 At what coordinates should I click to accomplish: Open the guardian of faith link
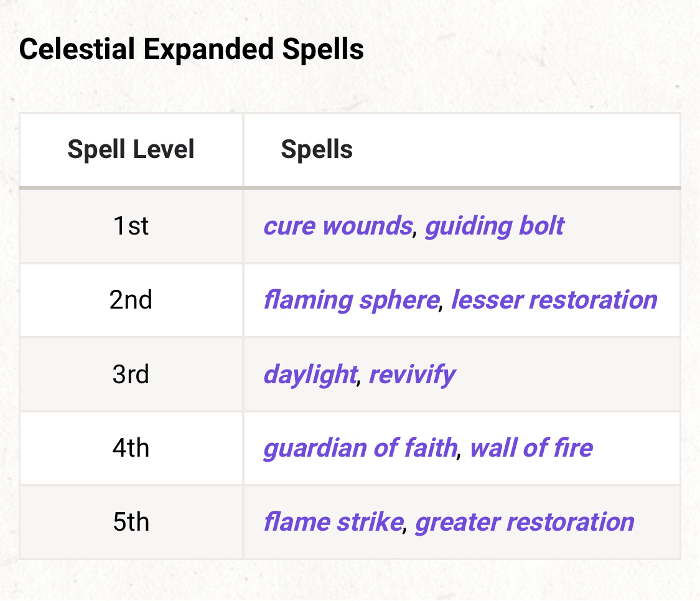pos(360,448)
